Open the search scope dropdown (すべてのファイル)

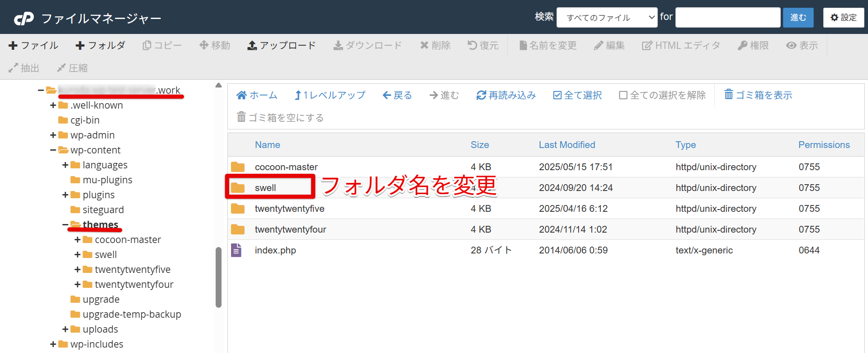[607, 18]
